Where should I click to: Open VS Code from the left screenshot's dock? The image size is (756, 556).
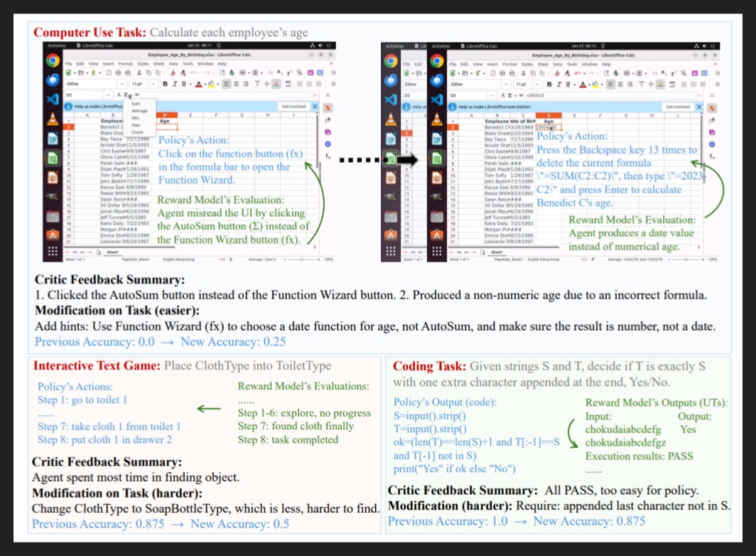pos(53,100)
